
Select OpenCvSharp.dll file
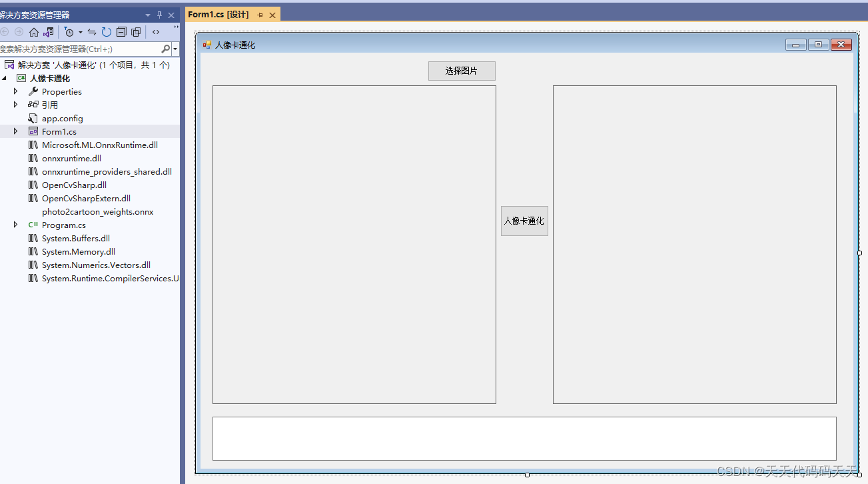[74, 185]
